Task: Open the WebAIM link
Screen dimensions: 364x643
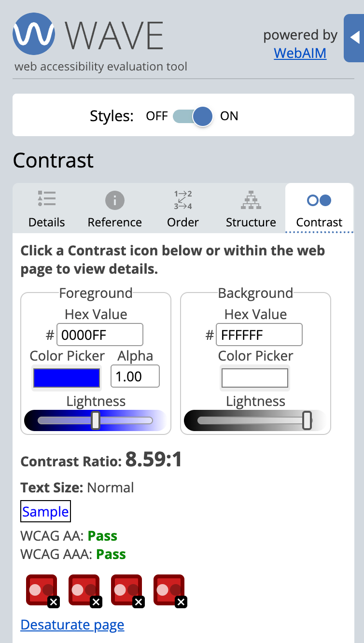Action: click(x=300, y=53)
